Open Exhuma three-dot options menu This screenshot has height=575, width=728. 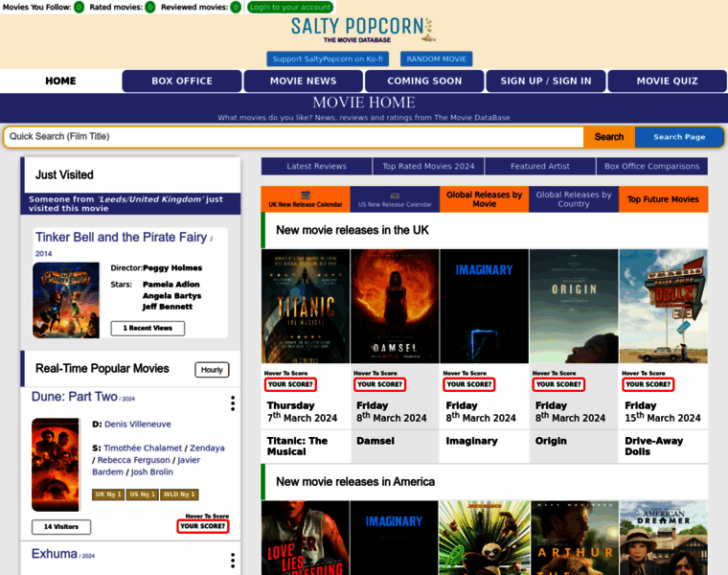(233, 560)
